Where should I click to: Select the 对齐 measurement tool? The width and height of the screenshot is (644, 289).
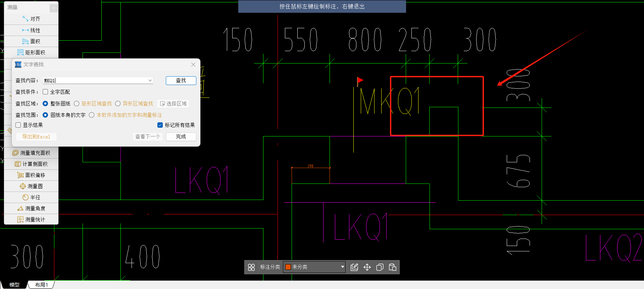[31, 19]
